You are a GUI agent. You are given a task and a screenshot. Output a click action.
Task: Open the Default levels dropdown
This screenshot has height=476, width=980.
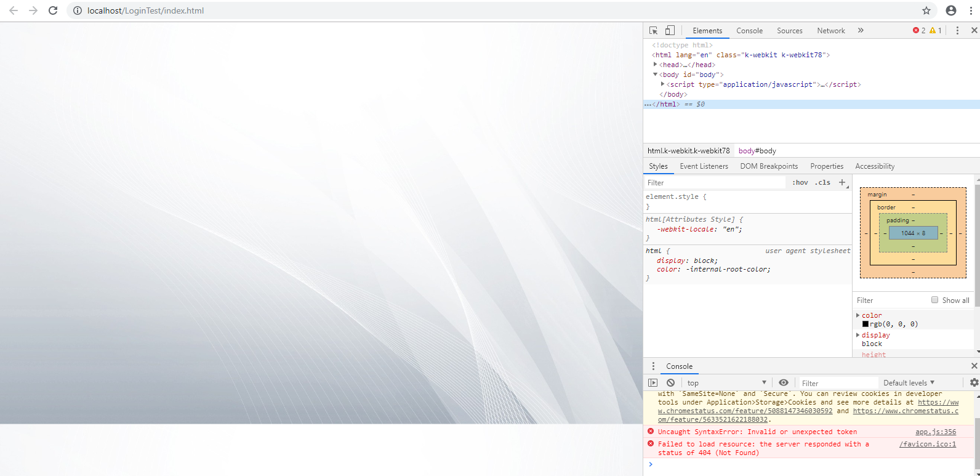coord(909,383)
